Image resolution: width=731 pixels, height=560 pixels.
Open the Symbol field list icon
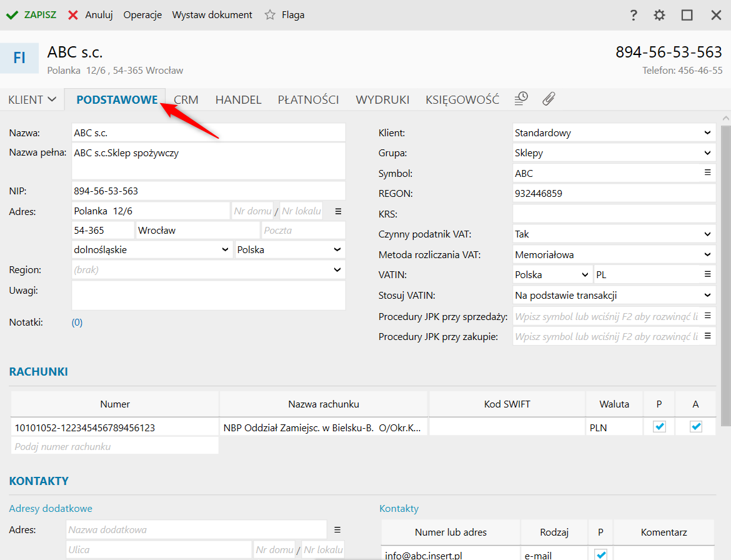[x=707, y=172]
